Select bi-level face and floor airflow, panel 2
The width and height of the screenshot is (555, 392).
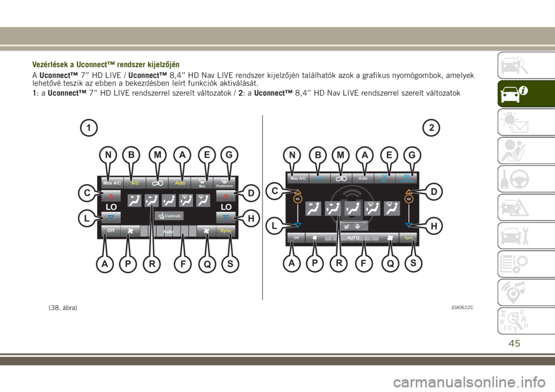pos(333,209)
